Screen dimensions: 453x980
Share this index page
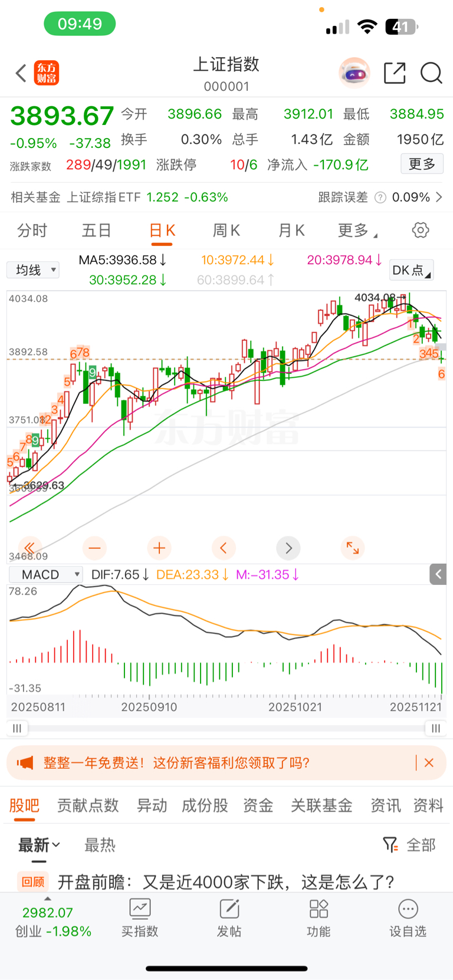click(395, 73)
